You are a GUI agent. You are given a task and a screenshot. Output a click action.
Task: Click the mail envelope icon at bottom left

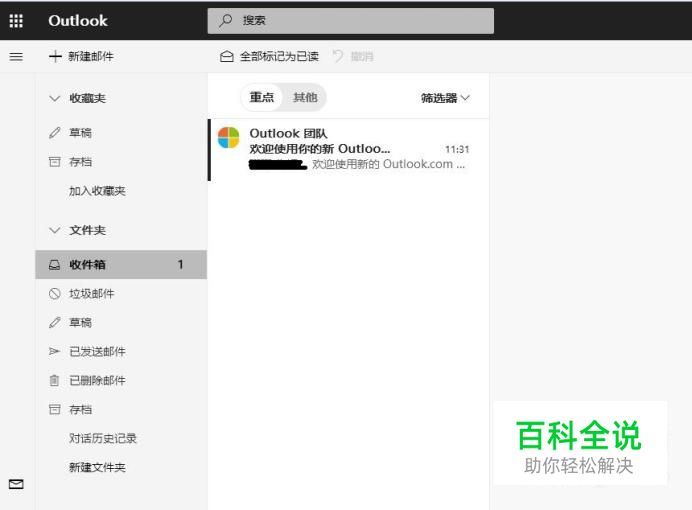pyautogui.click(x=16, y=484)
